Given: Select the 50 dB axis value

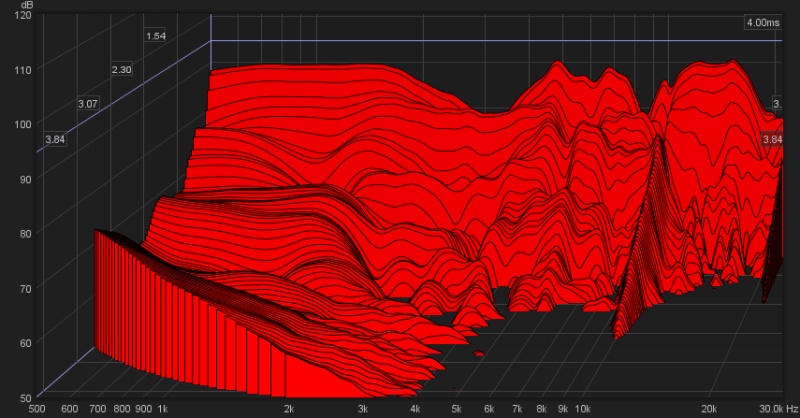Looking at the screenshot, I should click(x=26, y=398).
